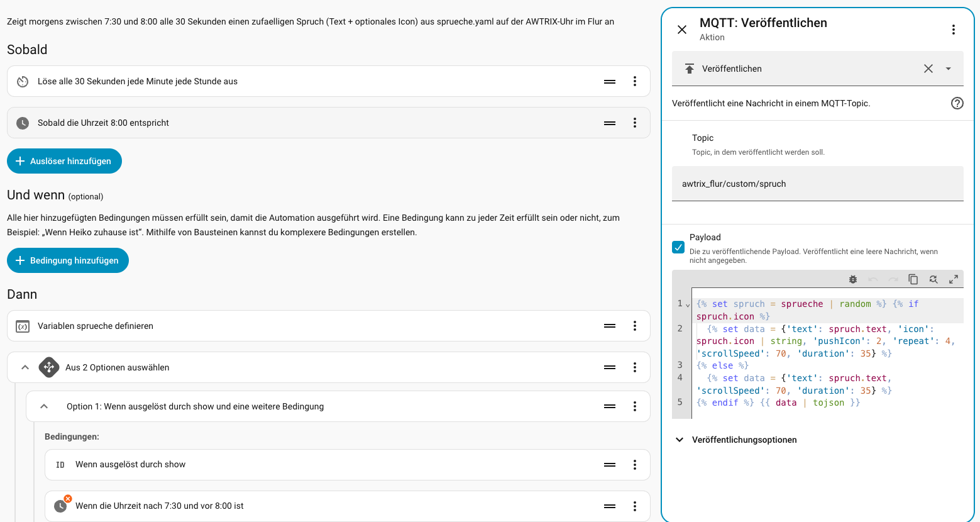Open the menu for Variablen sprueche definieren
The image size is (980, 522).
[635, 326]
